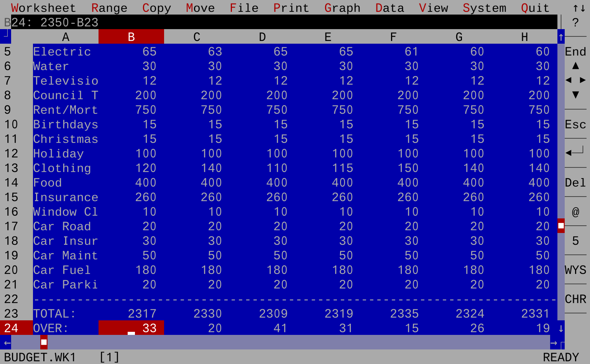The image size is (590, 364).
Task: Open the Worksheet menu
Action: click(43, 8)
